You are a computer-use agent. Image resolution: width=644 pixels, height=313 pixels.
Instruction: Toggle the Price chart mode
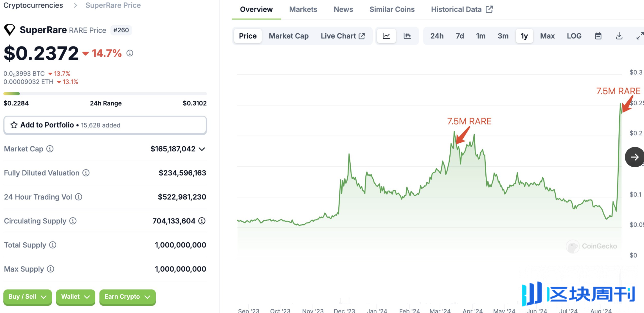[248, 36]
